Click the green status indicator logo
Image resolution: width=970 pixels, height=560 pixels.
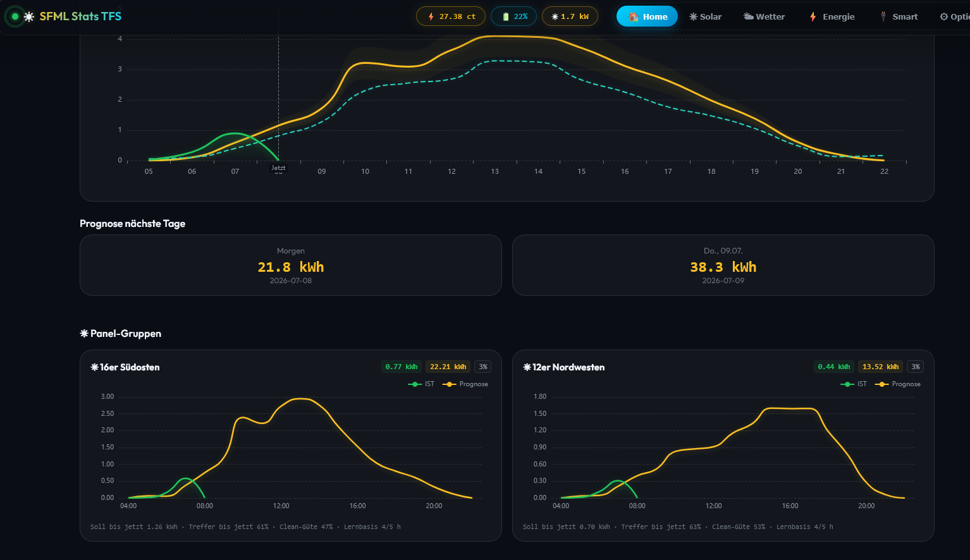point(15,16)
